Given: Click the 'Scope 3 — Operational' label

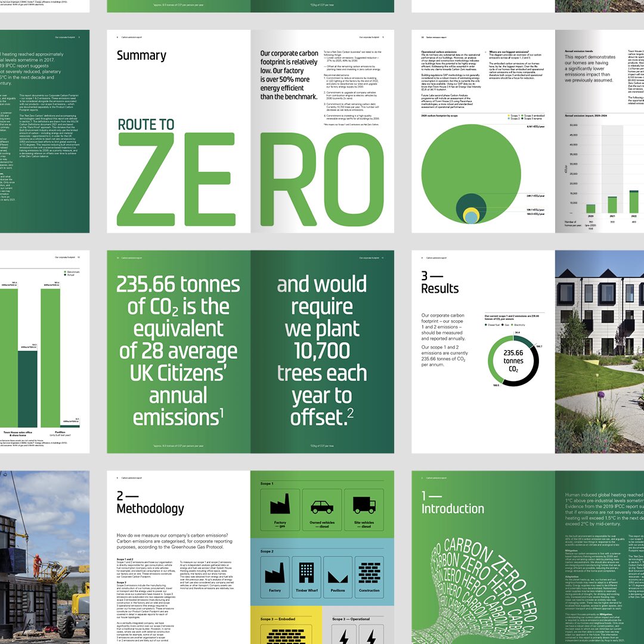Looking at the screenshot, I should (x=351, y=619).
